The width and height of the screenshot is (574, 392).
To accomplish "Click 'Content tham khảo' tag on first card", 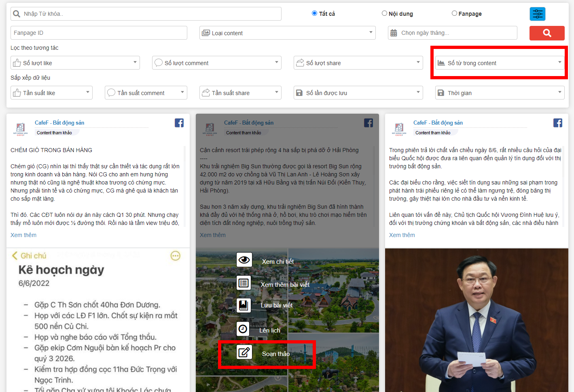I will (x=54, y=133).
